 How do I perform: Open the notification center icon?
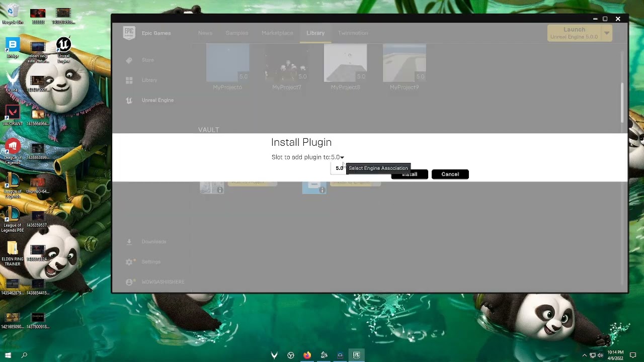point(633,355)
